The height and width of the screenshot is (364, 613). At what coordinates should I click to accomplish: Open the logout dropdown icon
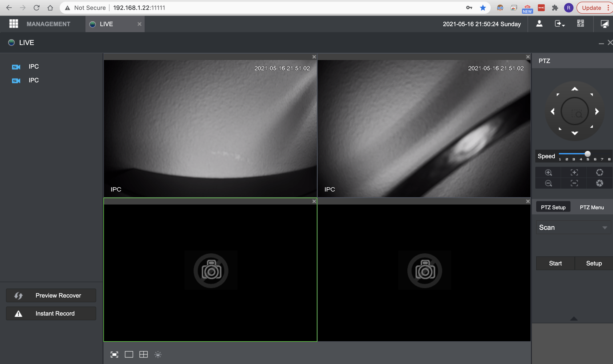point(560,24)
